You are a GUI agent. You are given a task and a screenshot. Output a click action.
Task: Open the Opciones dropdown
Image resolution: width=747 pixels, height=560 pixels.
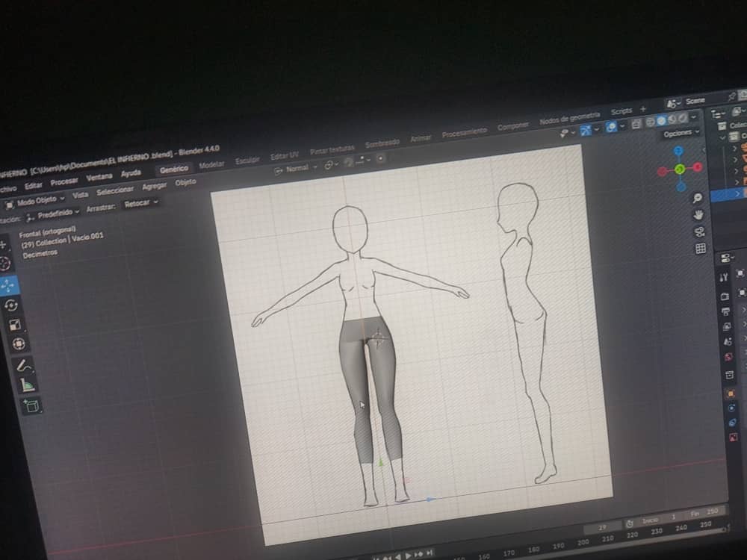click(681, 133)
